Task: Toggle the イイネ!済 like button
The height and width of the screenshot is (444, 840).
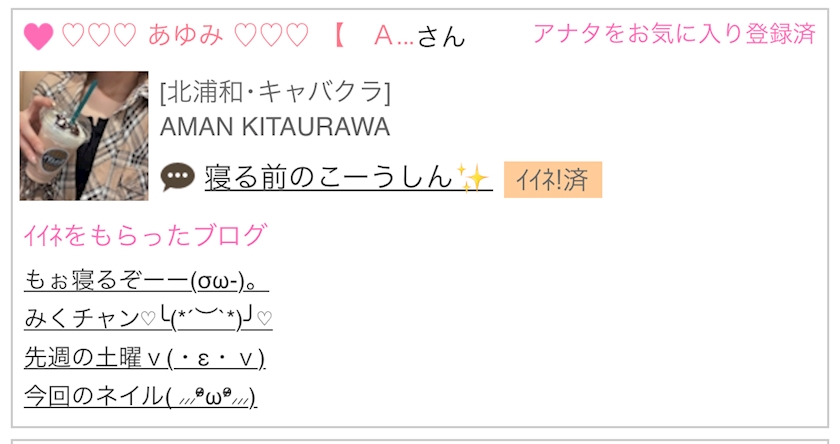Action: point(552,180)
